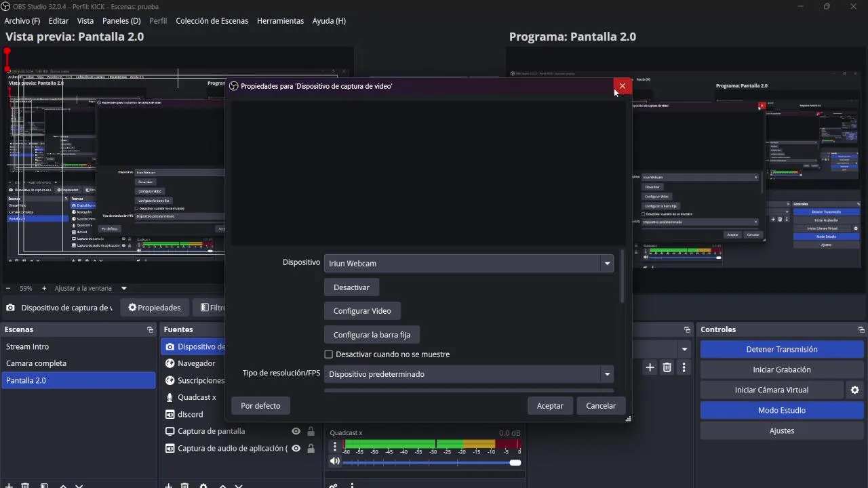This screenshot has width=868, height=488.
Task: Open the Colección de Escenas menu
Action: [x=212, y=21]
